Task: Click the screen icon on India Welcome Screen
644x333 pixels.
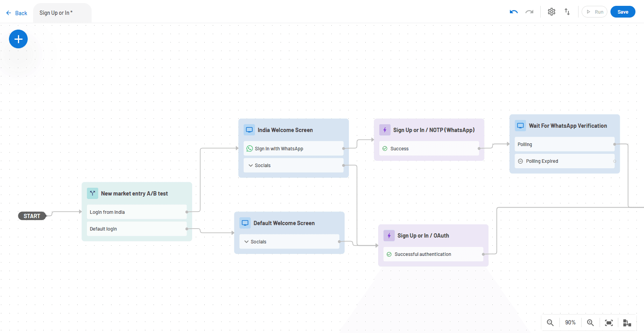Action: (x=249, y=130)
